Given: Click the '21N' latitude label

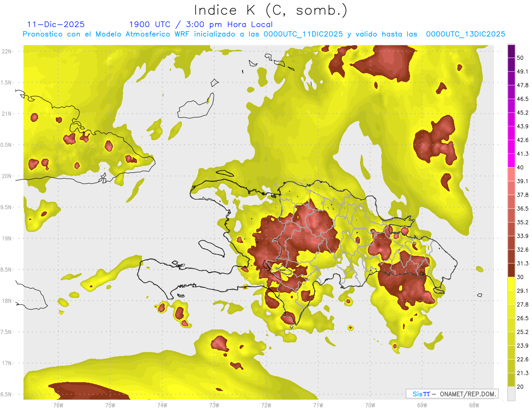Looking at the screenshot, I should (7, 114).
